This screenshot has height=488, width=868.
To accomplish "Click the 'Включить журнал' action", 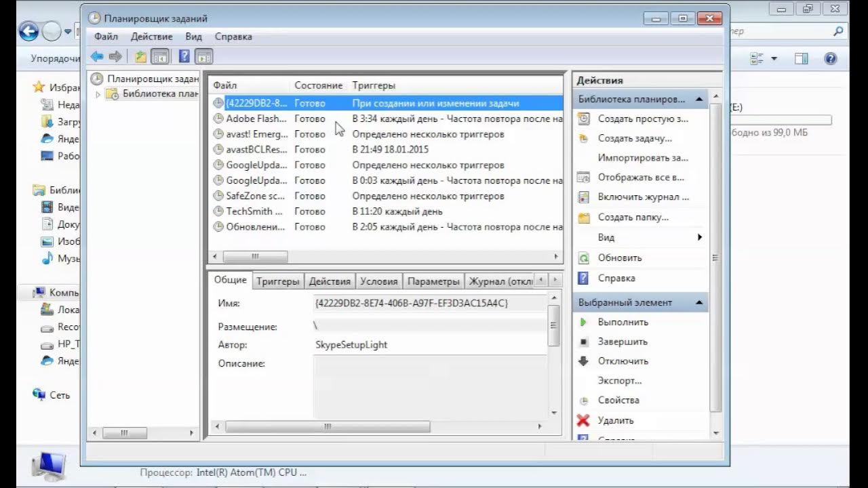I will coord(643,197).
